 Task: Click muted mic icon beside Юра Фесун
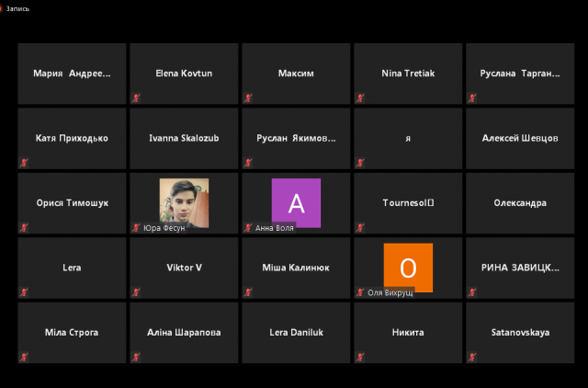136,228
